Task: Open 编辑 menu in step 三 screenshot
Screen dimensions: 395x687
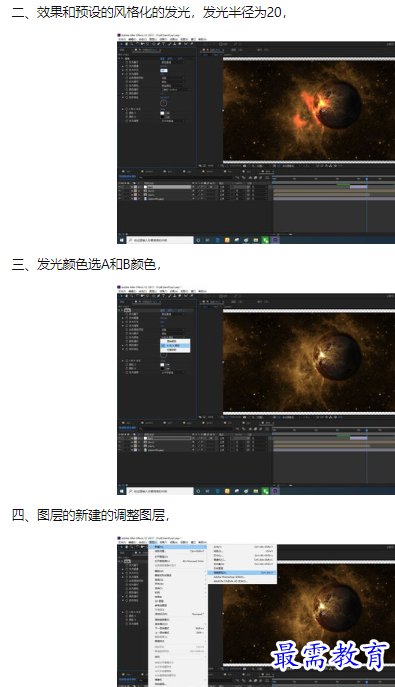Action: pyautogui.click(x=132, y=291)
